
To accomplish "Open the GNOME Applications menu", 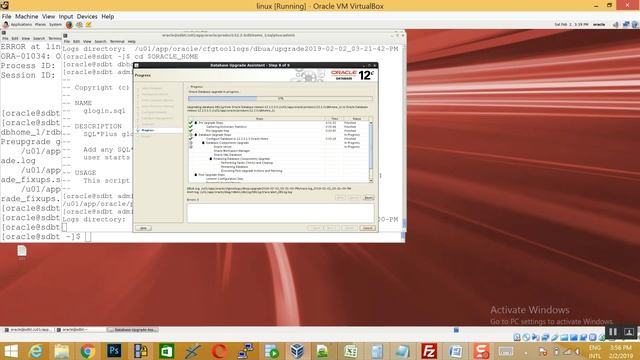I will pyautogui.click(x=20, y=24).
